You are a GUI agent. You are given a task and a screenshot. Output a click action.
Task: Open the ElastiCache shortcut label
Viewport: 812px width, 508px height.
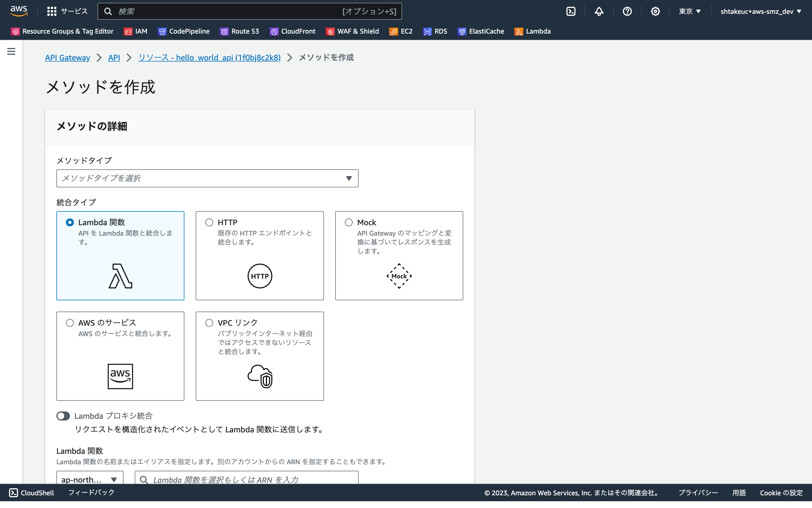click(x=487, y=32)
